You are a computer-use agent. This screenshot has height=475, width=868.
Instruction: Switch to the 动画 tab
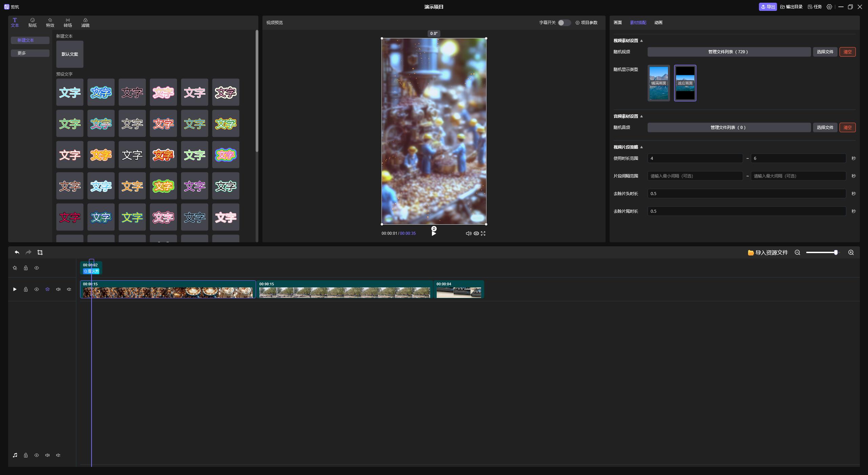(x=658, y=23)
